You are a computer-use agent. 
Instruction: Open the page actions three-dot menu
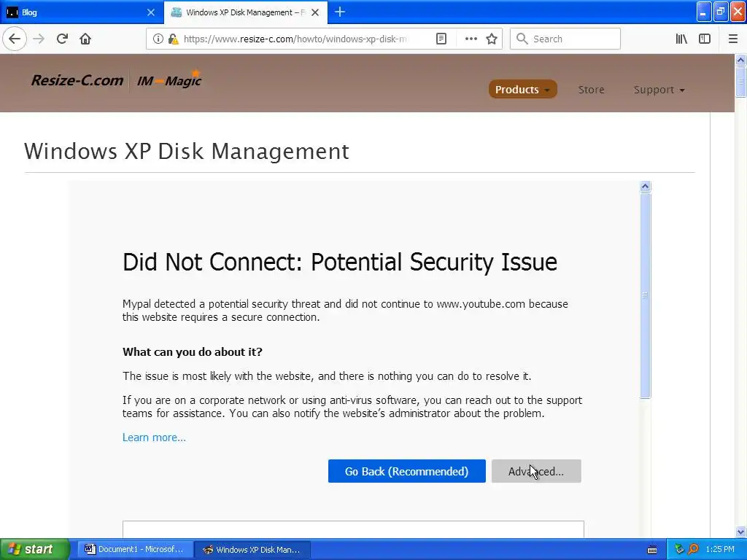[x=471, y=39]
